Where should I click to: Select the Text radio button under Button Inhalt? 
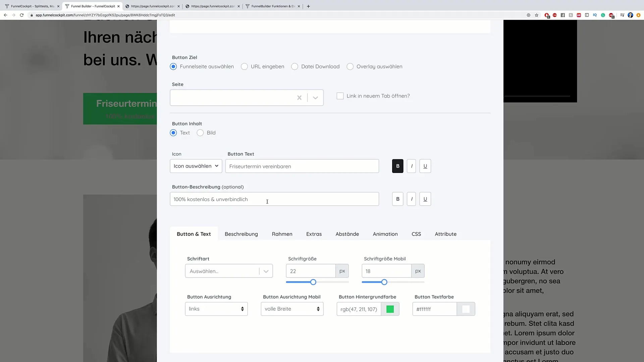(x=173, y=133)
